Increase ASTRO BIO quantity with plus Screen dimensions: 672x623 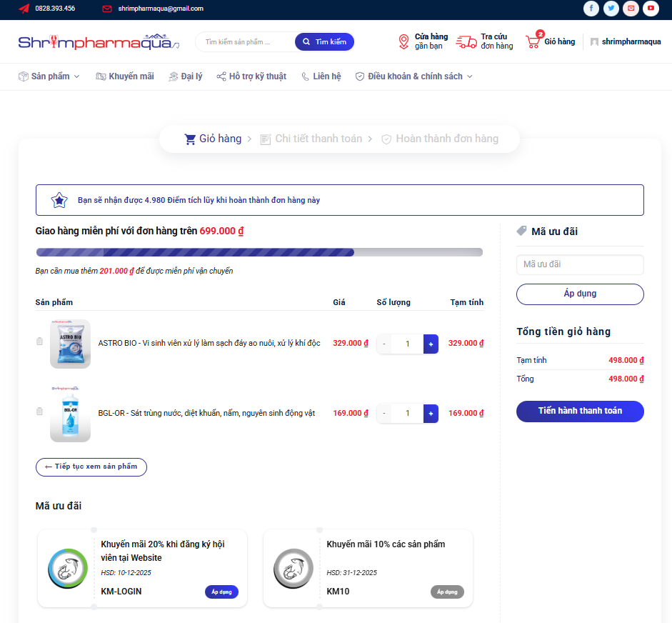[x=431, y=344]
